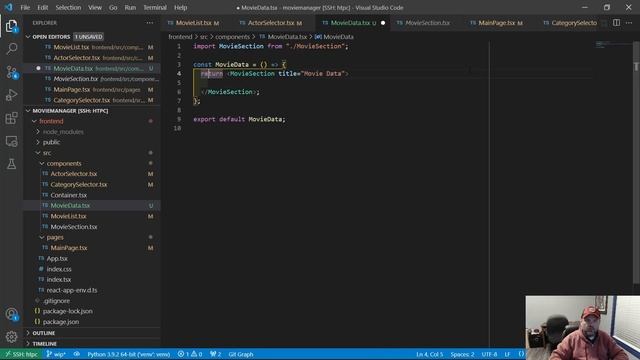The height and width of the screenshot is (360, 640).
Task: Open CategorySelector.tsx in components folder tree
Action: [x=79, y=184]
